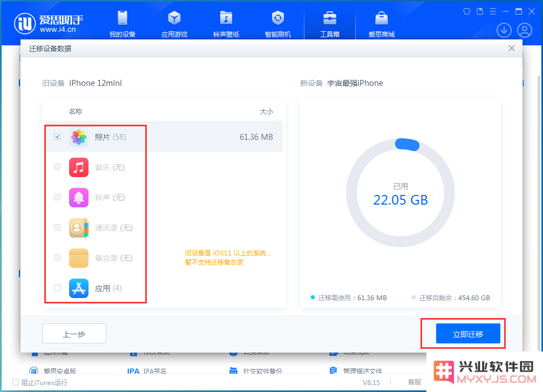Close the 迁移设备数据 dialog
The width and height of the screenshot is (543, 392).
pyautogui.click(x=512, y=48)
